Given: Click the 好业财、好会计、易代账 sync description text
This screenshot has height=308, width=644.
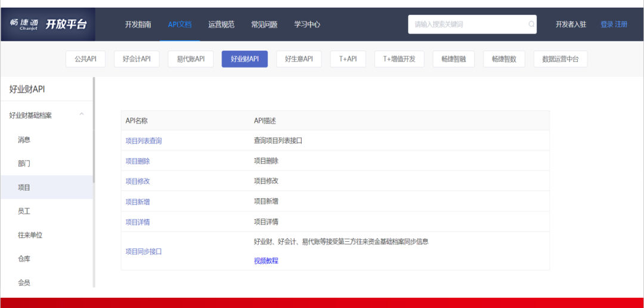Looking at the screenshot, I should [341, 241].
